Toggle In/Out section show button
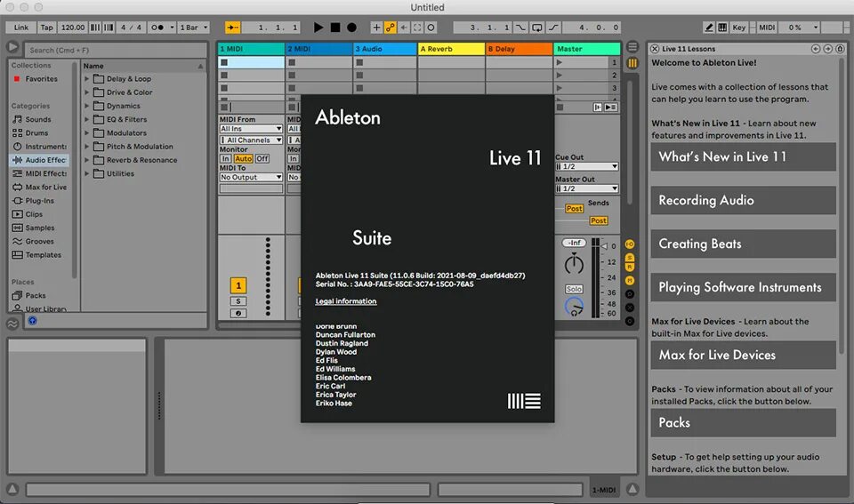This screenshot has height=504, width=854. coord(630,244)
